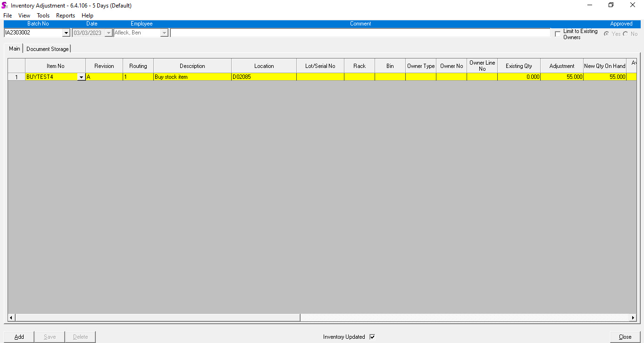Open the Employee dropdown showing Afleck, Ben
The height and width of the screenshot is (343, 644).
coord(164,33)
